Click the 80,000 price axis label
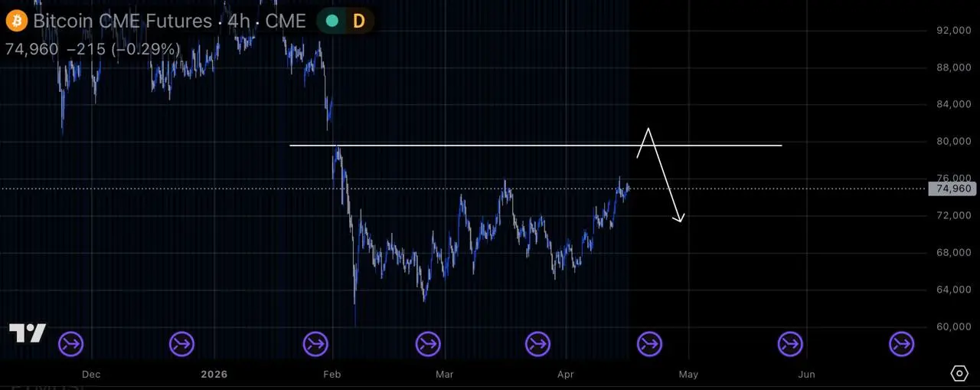980x390 pixels. pyautogui.click(x=953, y=142)
